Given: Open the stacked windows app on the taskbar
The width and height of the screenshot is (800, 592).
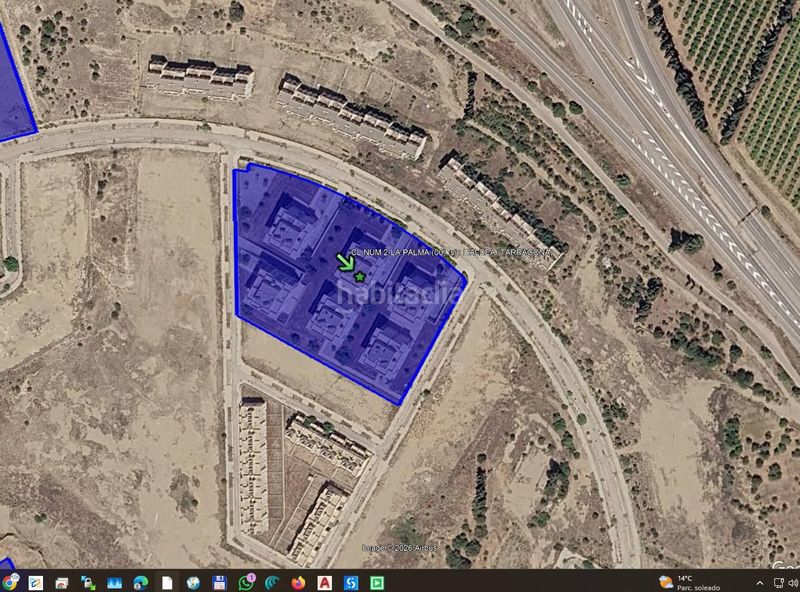Looking at the screenshot, I should [62, 582].
